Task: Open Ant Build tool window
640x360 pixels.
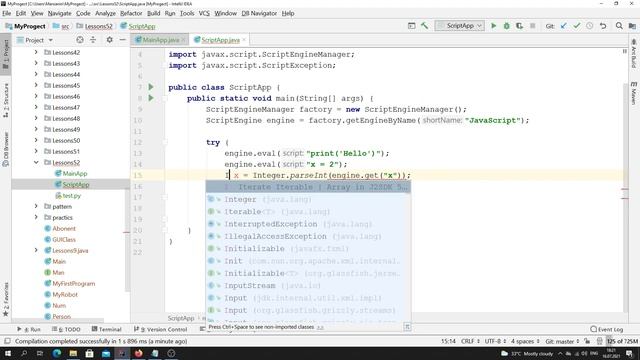Action: coord(633,53)
